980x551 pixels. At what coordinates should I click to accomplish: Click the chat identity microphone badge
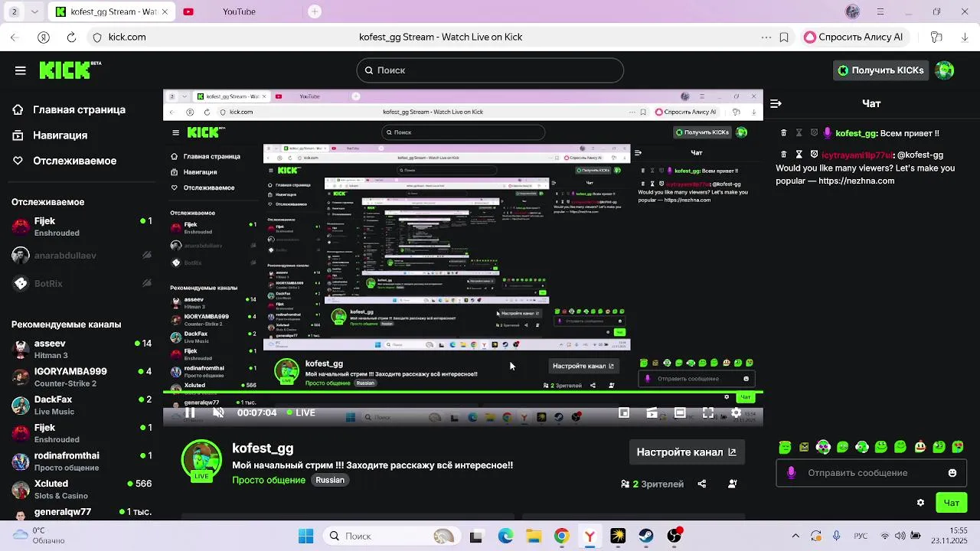pyautogui.click(x=791, y=473)
